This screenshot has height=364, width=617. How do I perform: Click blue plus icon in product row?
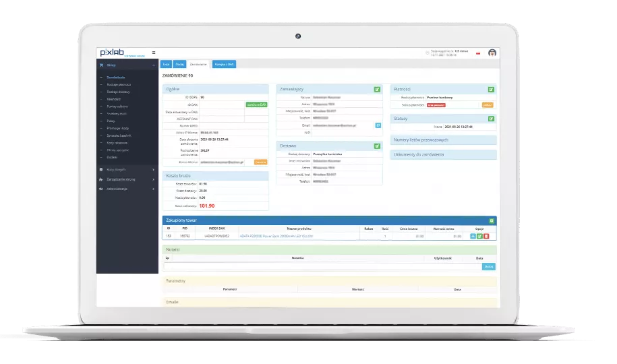pos(473,236)
